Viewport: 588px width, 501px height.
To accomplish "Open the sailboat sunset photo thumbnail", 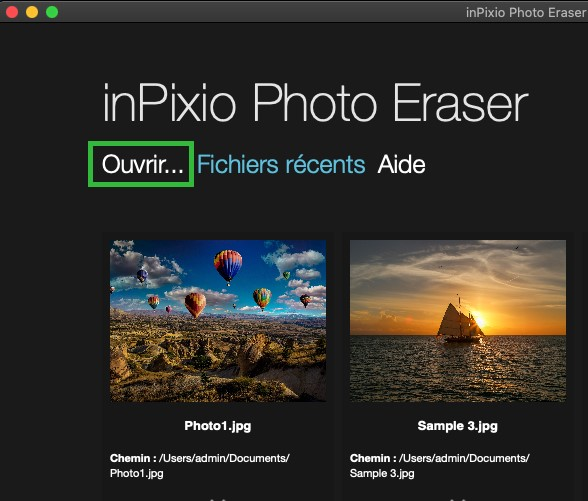I will click(x=458, y=321).
